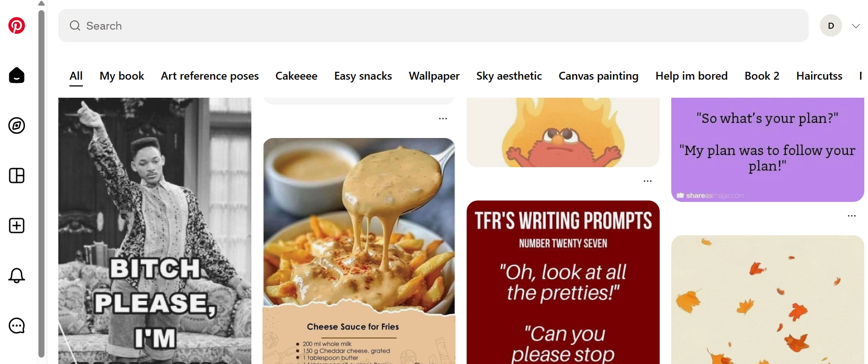This screenshot has height=364, width=868.
Task: Select the Art reference poses tab
Action: click(210, 76)
